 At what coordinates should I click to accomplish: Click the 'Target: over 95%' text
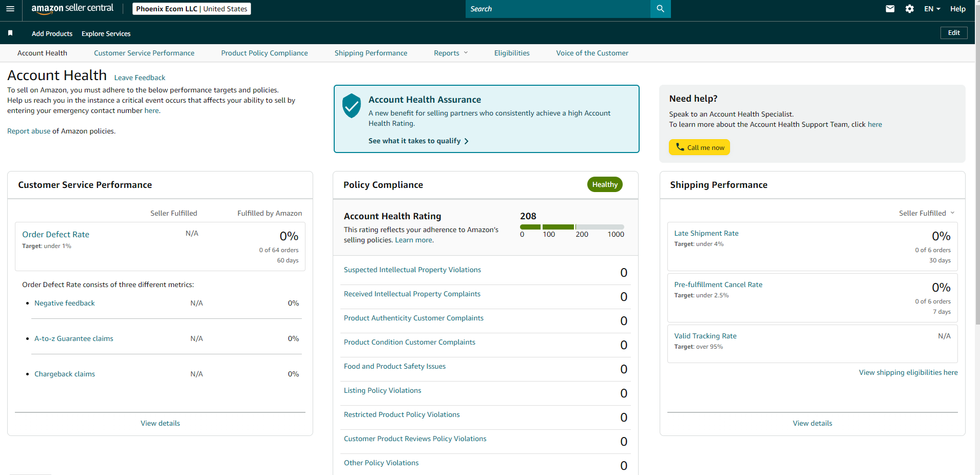(698, 347)
